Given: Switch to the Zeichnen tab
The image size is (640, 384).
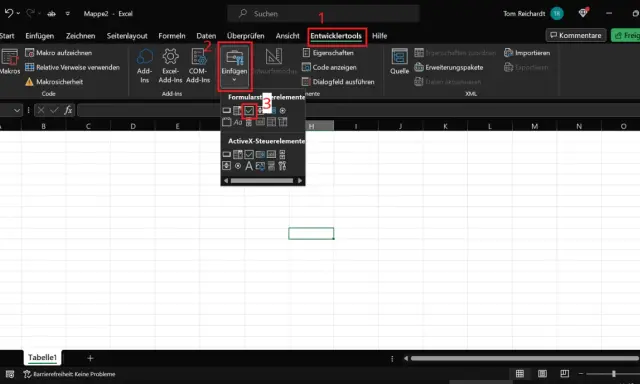Looking at the screenshot, I should tap(80, 36).
